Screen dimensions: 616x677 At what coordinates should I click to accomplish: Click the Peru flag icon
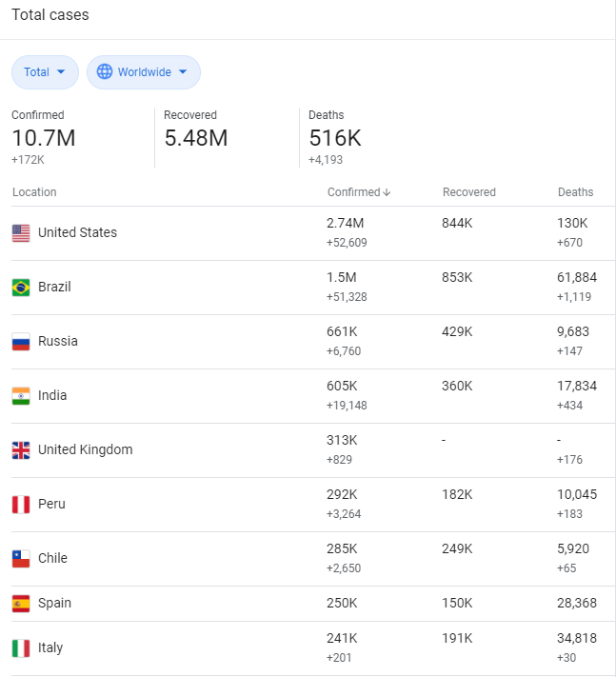(21, 505)
